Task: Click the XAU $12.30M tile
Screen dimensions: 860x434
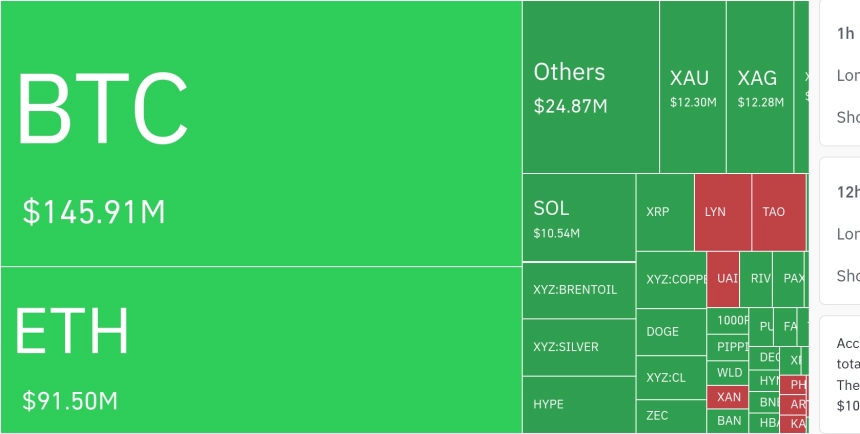Action: tap(692, 87)
